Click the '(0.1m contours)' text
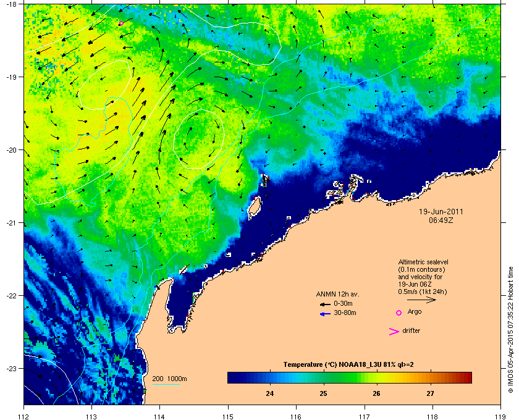The image size is (519, 420). coord(421,269)
